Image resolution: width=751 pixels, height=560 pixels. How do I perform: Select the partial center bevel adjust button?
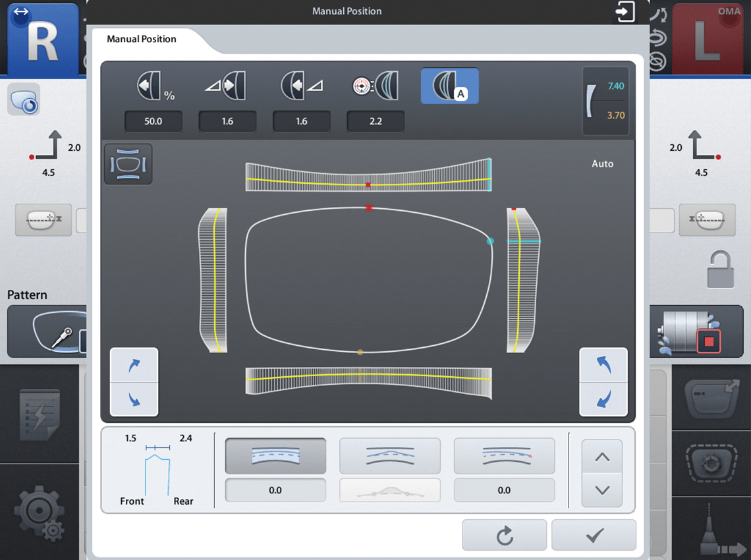pos(390,456)
